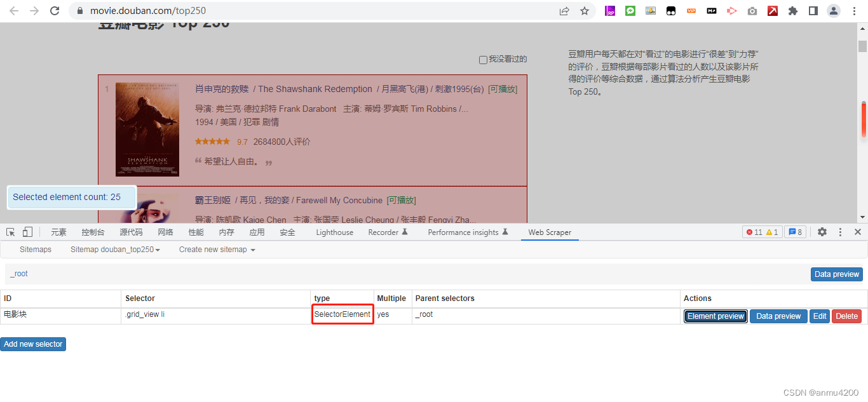Toggle the device toolbar in DevTools
Image resolution: width=868 pixels, height=402 pixels.
(x=28, y=232)
